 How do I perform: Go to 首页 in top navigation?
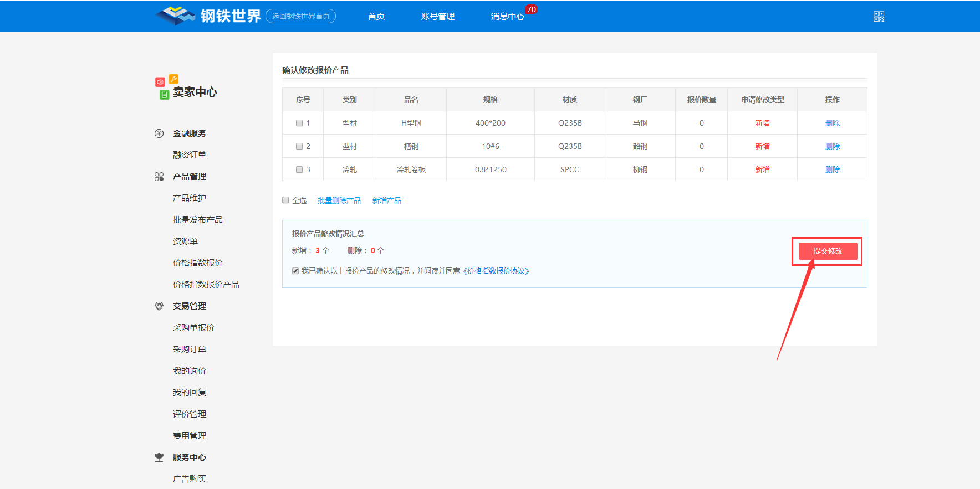pyautogui.click(x=376, y=17)
